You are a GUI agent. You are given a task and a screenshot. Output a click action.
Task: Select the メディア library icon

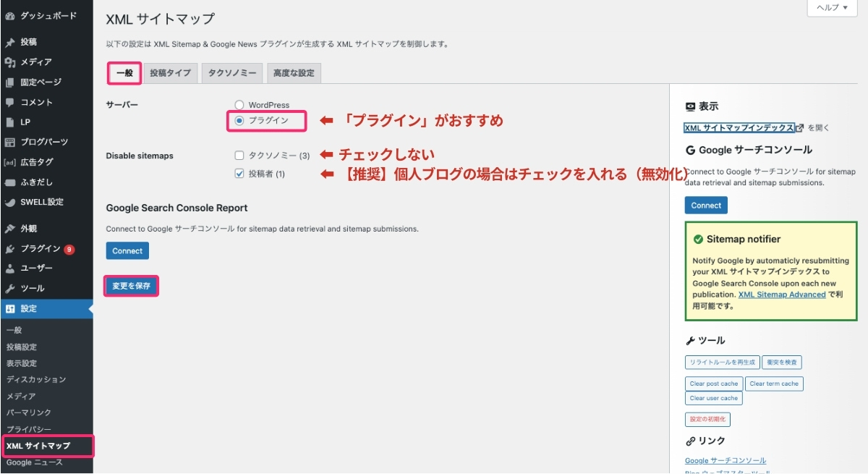12,62
